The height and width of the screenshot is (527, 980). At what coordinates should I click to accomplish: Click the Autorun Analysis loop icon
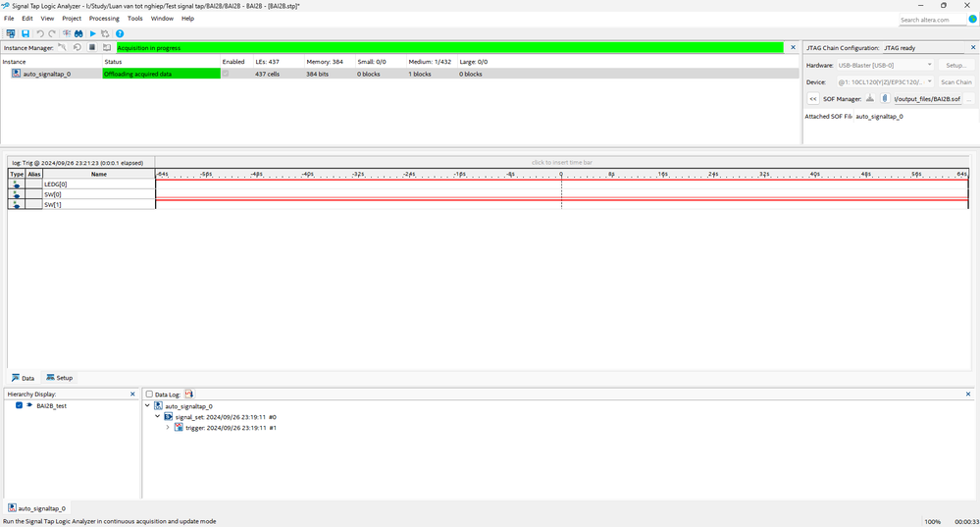(105, 33)
